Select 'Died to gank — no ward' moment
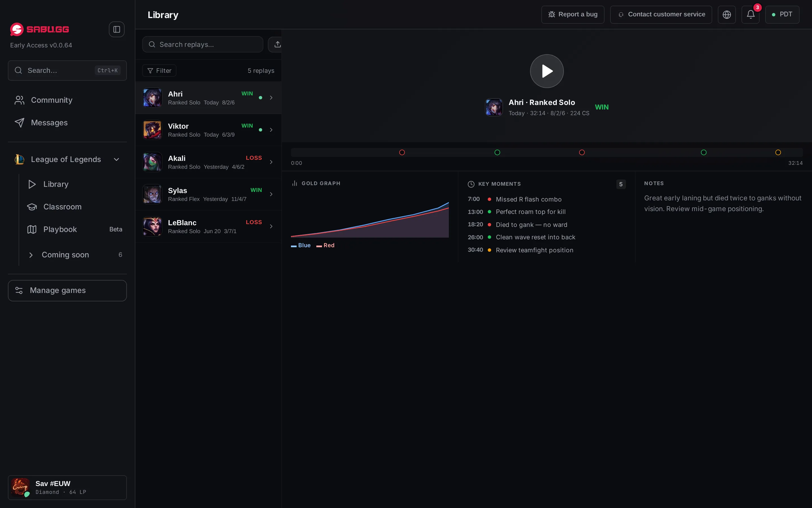Image resolution: width=812 pixels, height=508 pixels. (x=546, y=225)
